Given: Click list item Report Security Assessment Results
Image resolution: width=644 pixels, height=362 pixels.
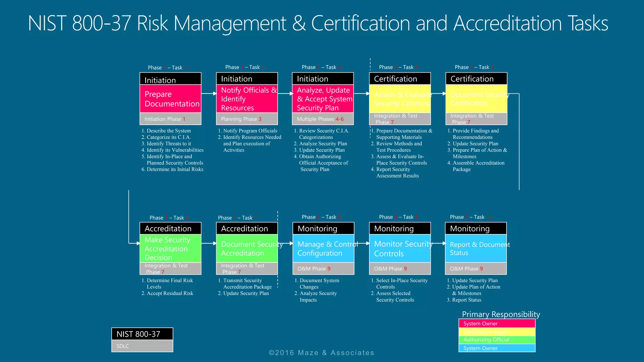Looking at the screenshot, I should click(x=395, y=173).
